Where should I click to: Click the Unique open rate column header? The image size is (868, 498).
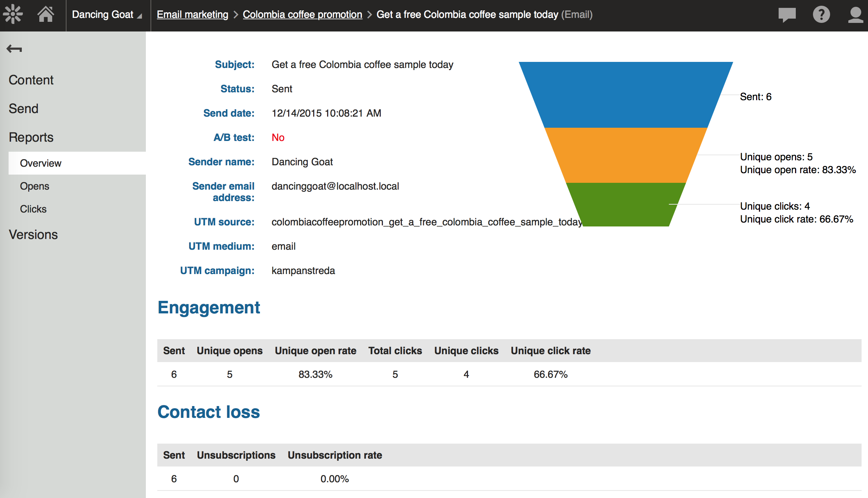point(315,351)
